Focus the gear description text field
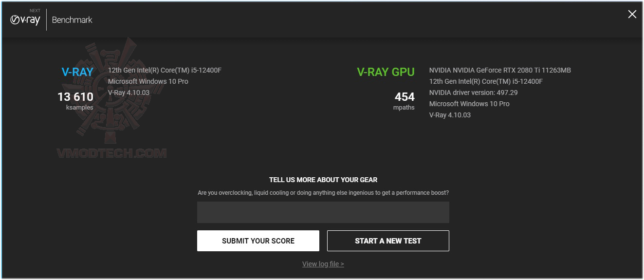Screen dimensions: 644x280 tap(323, 212)
